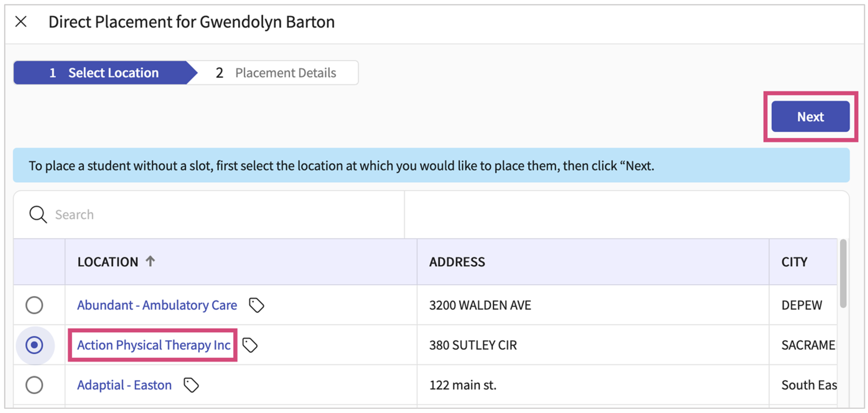The width and height of the screenshot is (868, 413).
Task: Go to step 1 Select Location
Action: coord(104,73)
